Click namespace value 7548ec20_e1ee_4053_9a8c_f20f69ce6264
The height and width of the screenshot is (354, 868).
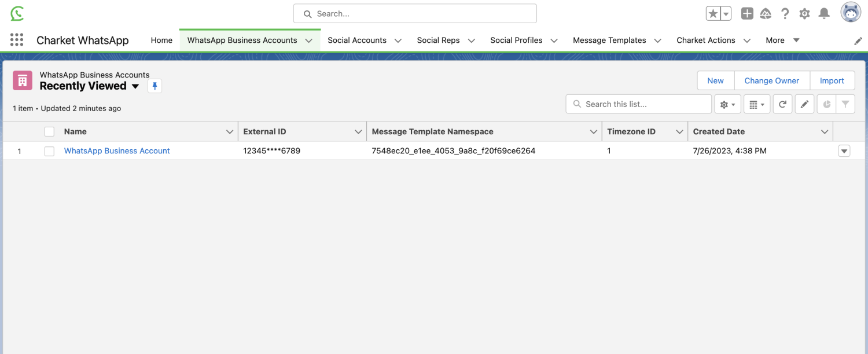pos(454,151)
